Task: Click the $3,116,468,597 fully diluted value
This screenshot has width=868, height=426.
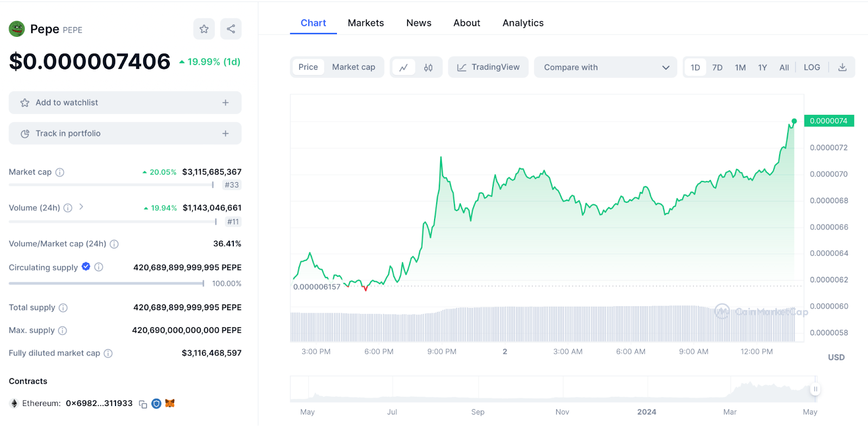Action: point(212,353)
